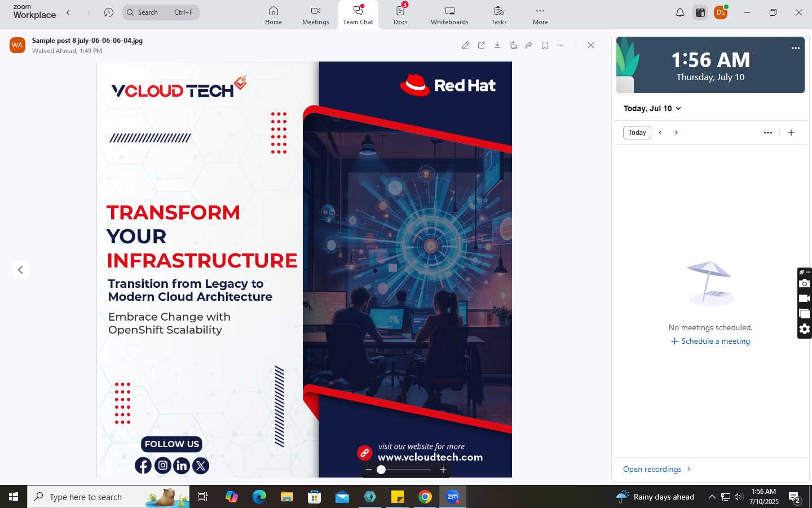Go forward with the navigation arrow
This screenshot has width=812, height=508.
tap(89, 12)
